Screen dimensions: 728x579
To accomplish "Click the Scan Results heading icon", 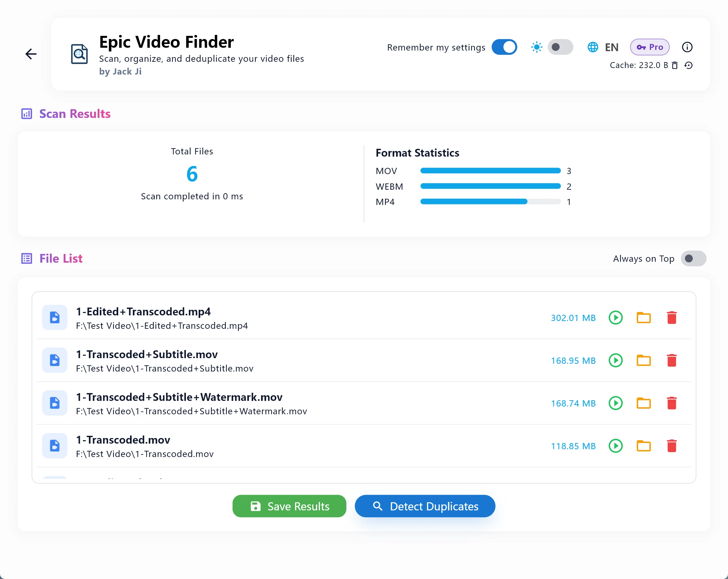I will click(x=27, y=114).
